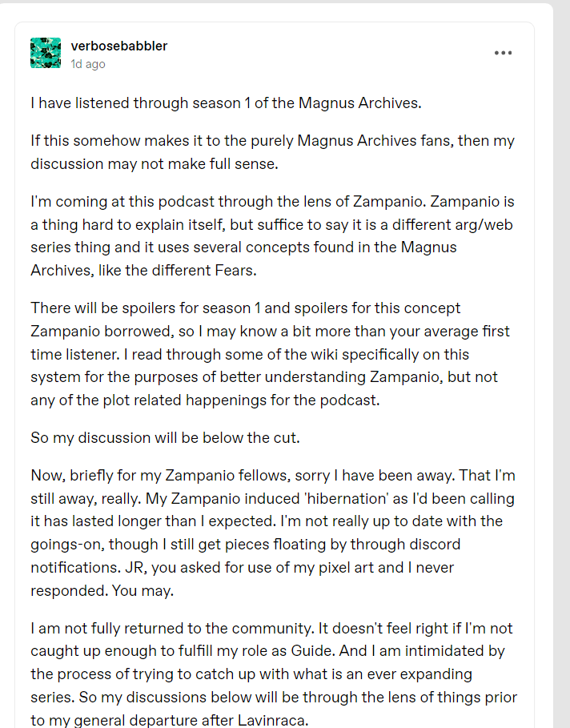Open the post options three-dot menu
Screen dimensions: 570x728
point(503,53)
